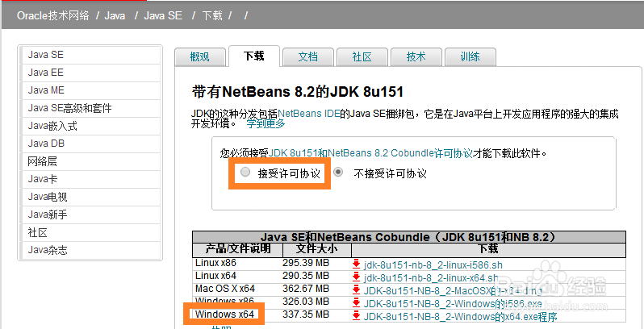The width and height of the screenshot is (644, 329).
Task: Switch to the 技术 tab
Action: (x=416, y=57)
